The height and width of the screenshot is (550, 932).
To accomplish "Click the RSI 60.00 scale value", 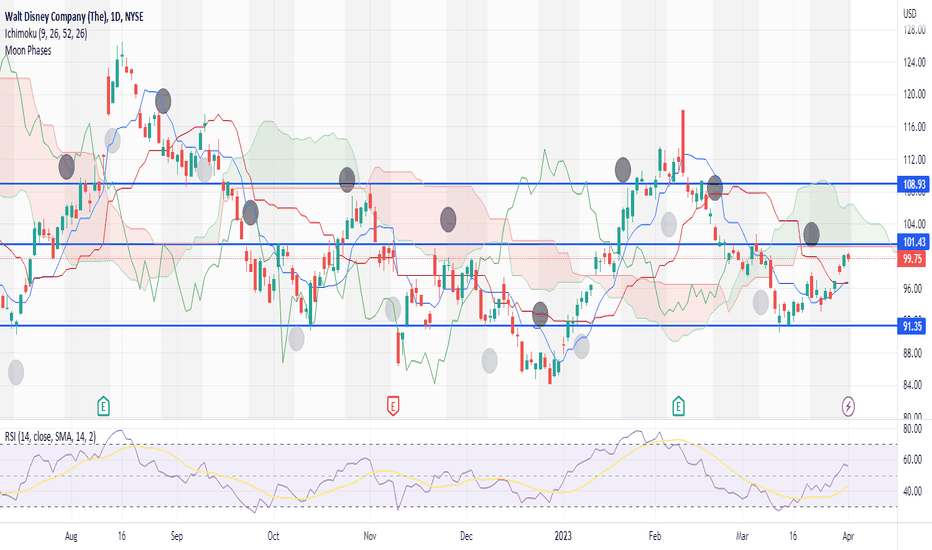I will 912,460.
